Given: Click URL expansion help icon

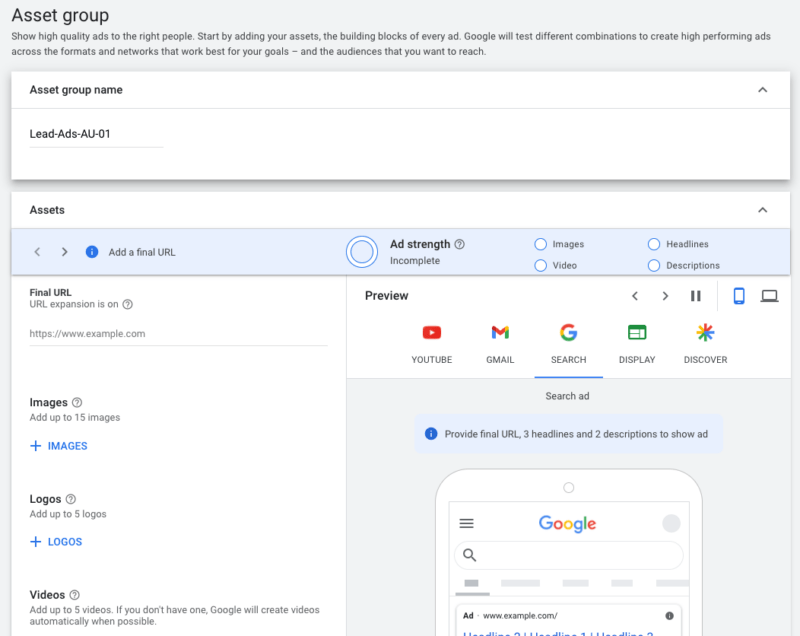Looking at the screenshot, I should coord(127,305).
